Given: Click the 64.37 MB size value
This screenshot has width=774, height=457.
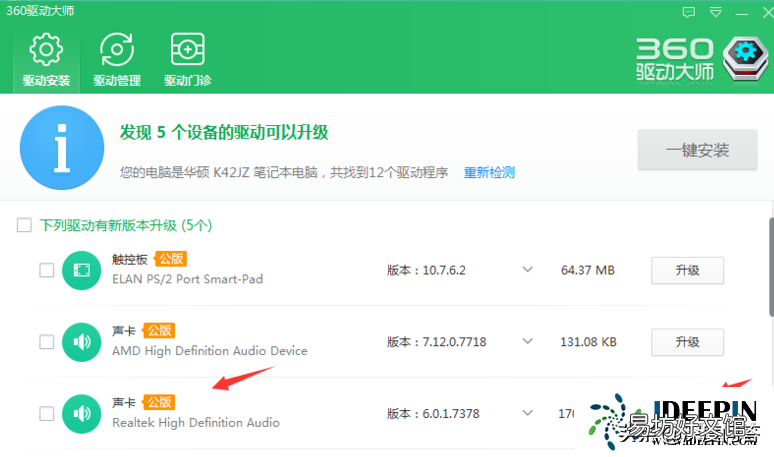Looking at the screenshot, I should [587, 270].
